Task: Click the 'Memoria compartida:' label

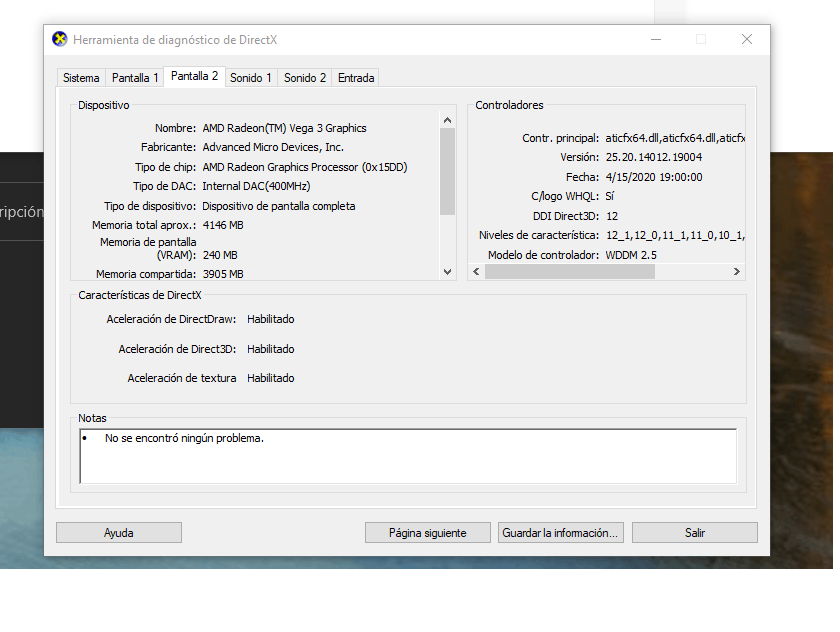Action: (146, 274)
